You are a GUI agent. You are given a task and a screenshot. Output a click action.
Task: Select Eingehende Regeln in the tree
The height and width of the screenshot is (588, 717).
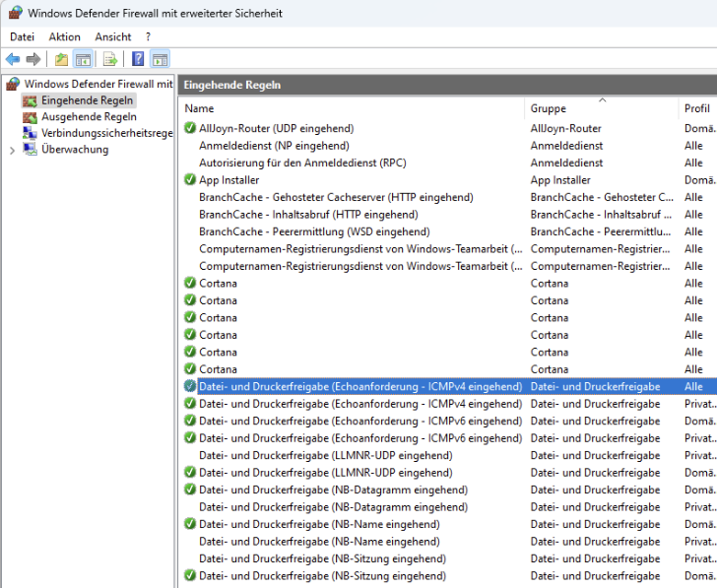(87, 100)
